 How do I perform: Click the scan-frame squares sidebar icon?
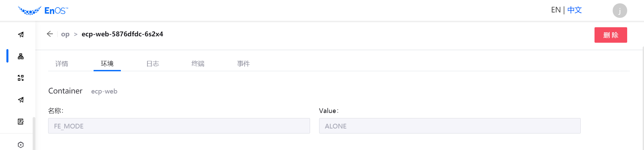[x=21, y=78]
